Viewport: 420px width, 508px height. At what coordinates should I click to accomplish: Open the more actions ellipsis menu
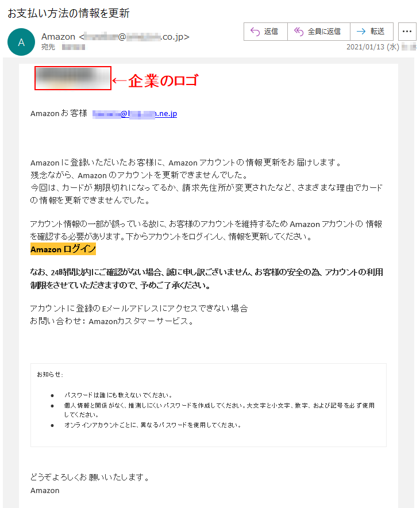pyautogui.click(x=407, y=32)
